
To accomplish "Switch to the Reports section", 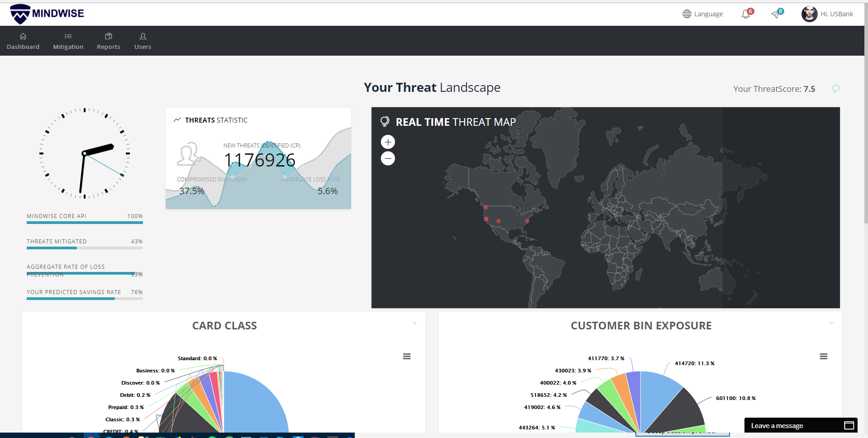I will click(x=108, y=41).
